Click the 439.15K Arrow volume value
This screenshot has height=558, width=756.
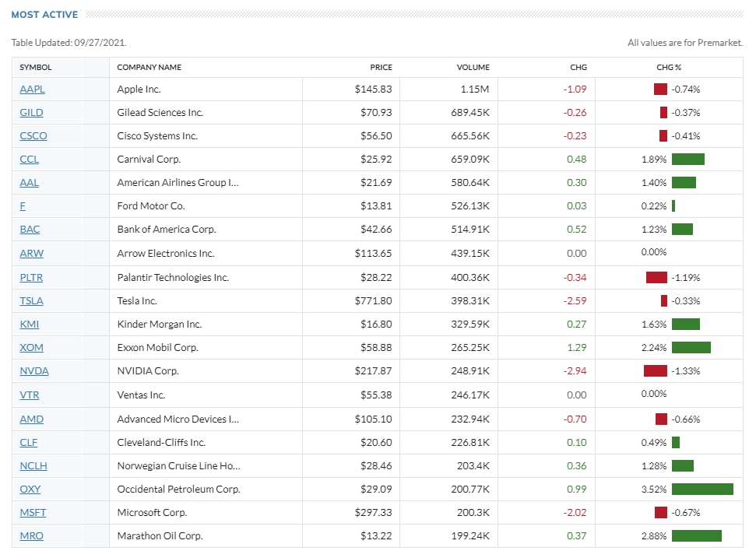[470, 253]
